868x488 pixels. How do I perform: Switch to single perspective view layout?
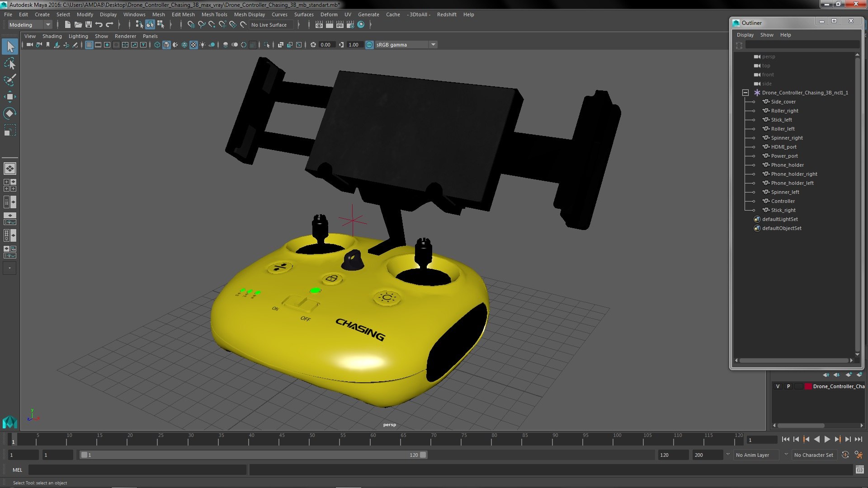[10, 169]
